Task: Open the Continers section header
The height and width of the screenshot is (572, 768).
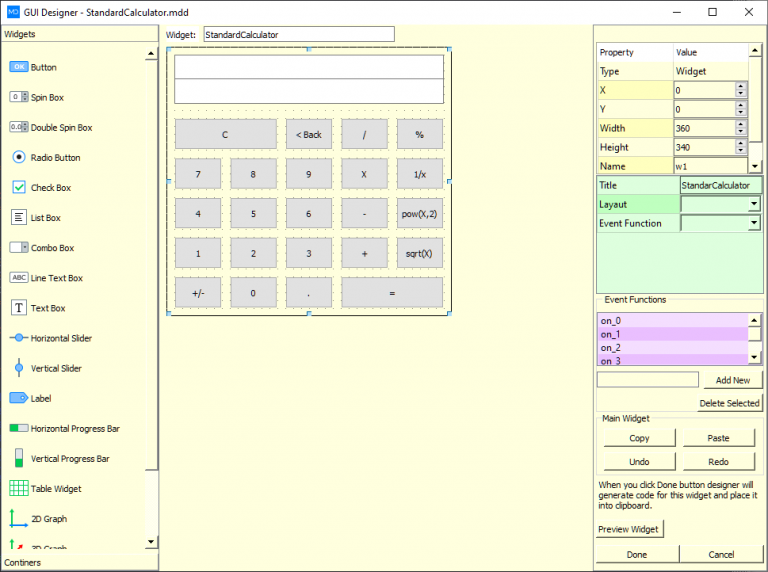Action: click(79, 562)
